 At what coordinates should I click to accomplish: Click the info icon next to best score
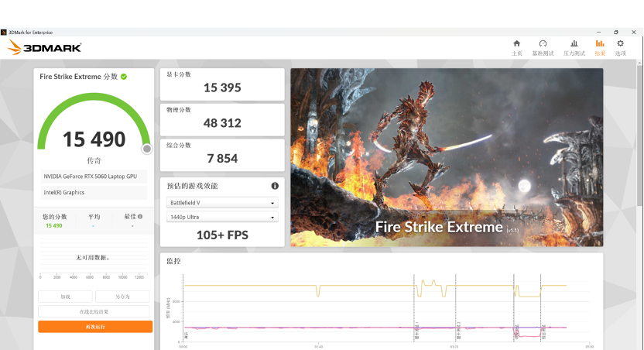pos(140,217)
